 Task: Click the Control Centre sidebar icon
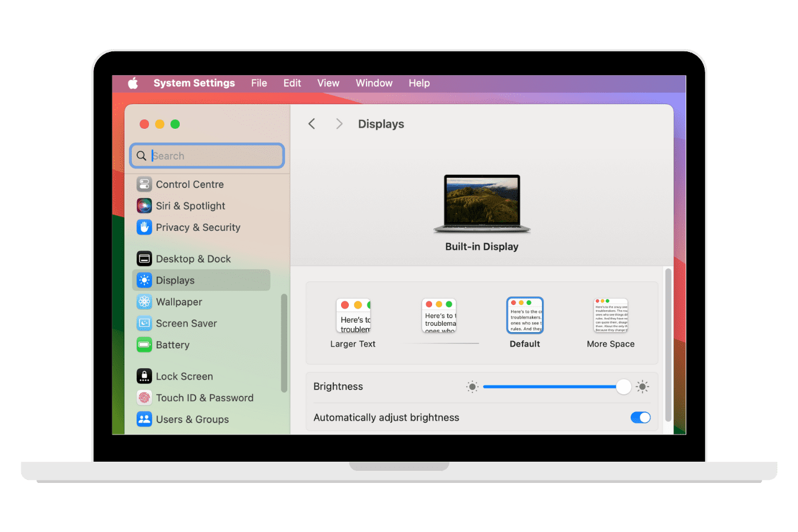tap(144, 184)
